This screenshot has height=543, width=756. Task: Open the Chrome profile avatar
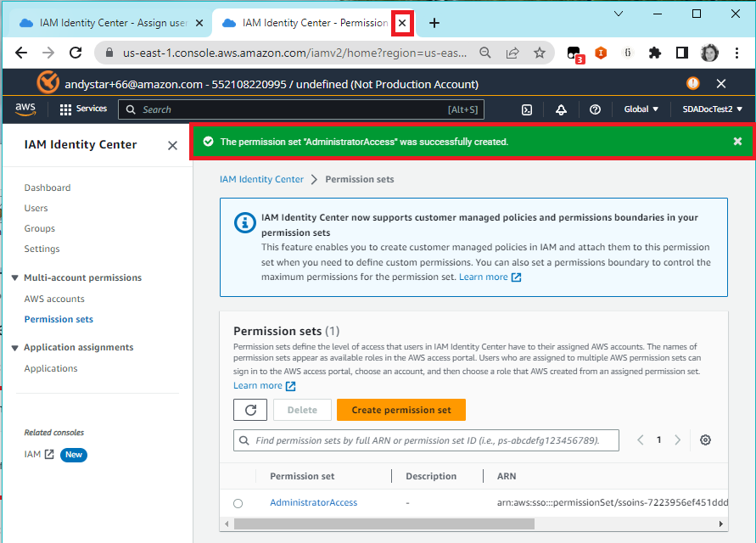[709, 53]
